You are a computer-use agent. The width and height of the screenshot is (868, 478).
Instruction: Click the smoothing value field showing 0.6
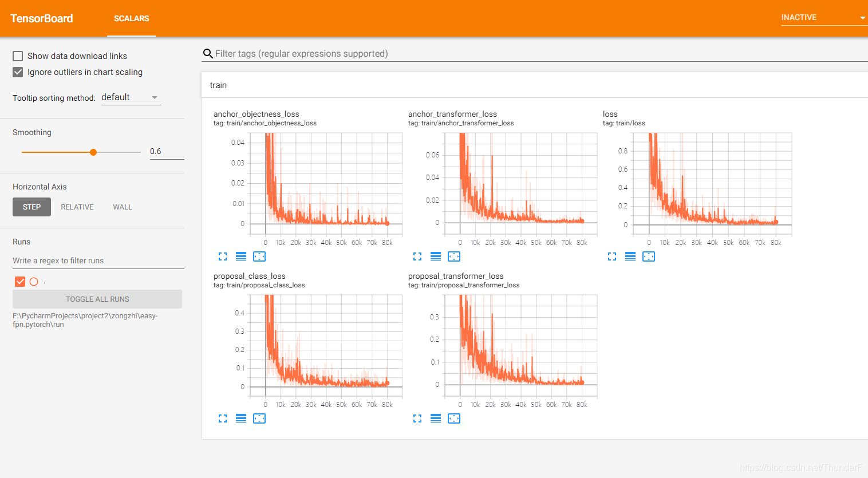click(167, 152)
